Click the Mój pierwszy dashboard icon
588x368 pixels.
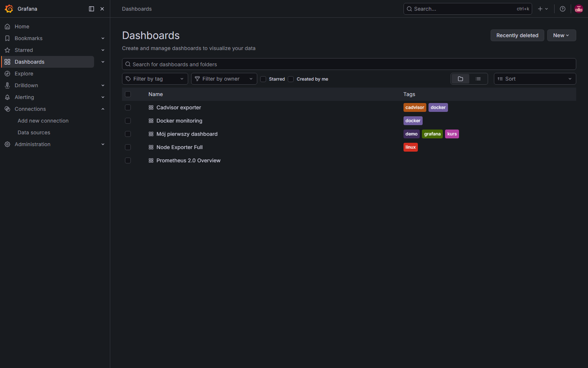click(x=151, y=134)
